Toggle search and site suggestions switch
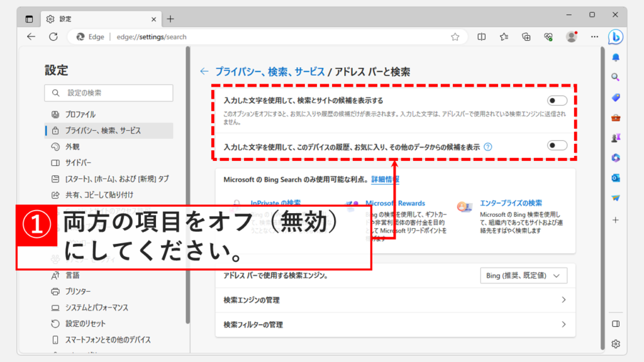 (557, 101)
